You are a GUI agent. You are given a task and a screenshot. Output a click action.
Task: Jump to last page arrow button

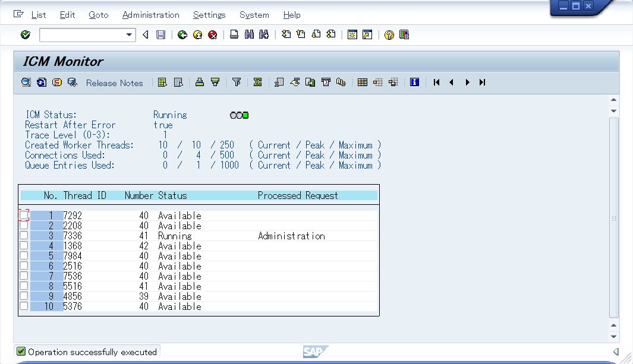pos(482,83)
